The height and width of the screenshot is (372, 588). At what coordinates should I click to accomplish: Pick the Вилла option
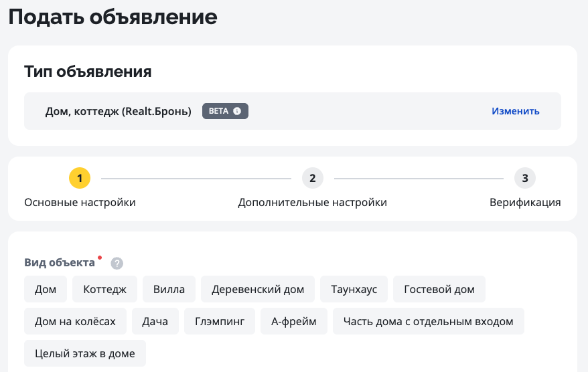(x=169, y=289)
